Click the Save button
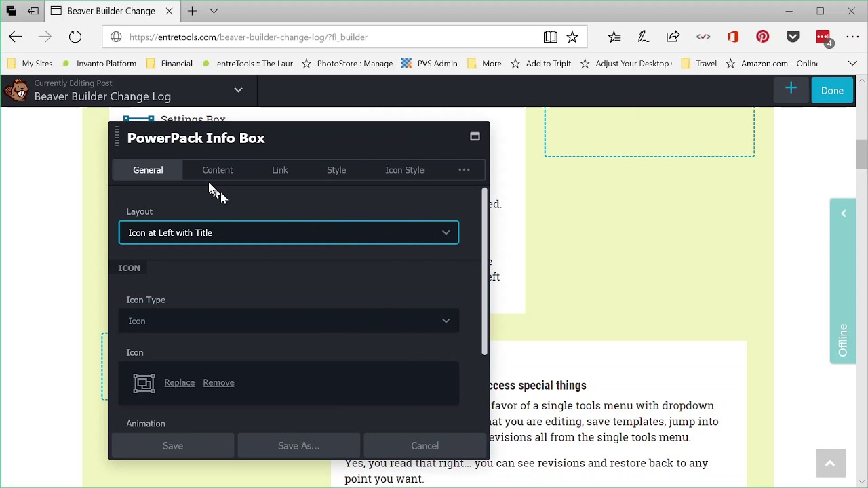The height and width of the screenshot is (488, 868). click(x=173, y=445)
